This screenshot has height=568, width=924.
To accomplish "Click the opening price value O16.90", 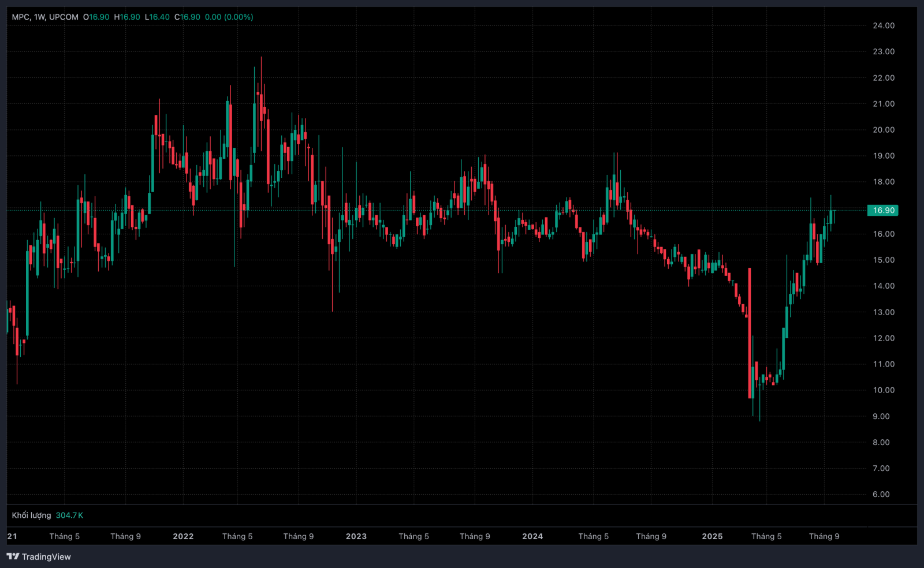I will click(96, 17).
